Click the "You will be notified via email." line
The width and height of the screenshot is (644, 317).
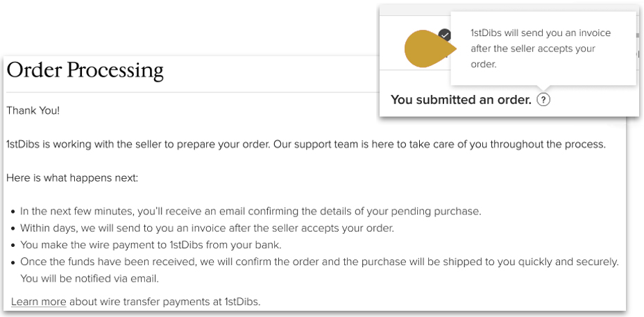[90, 279]
